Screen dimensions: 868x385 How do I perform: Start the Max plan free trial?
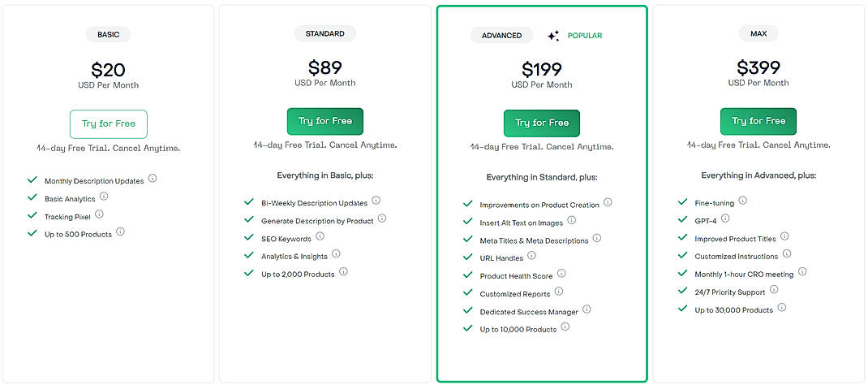tap(758, 121)
